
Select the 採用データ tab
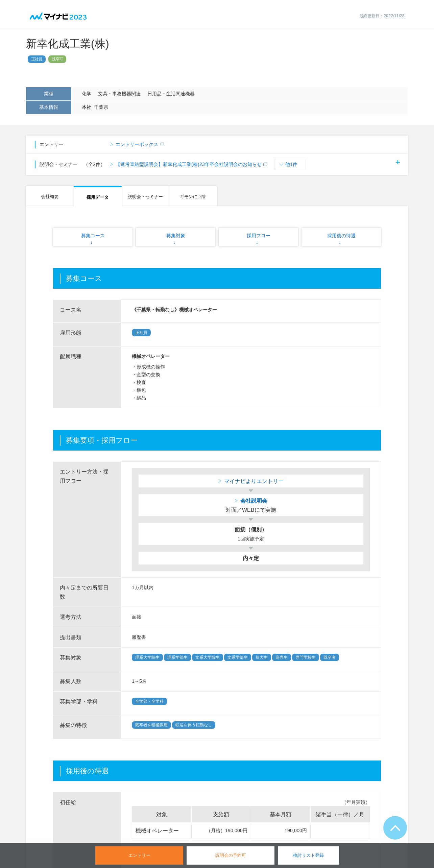(x=97, y=197)
